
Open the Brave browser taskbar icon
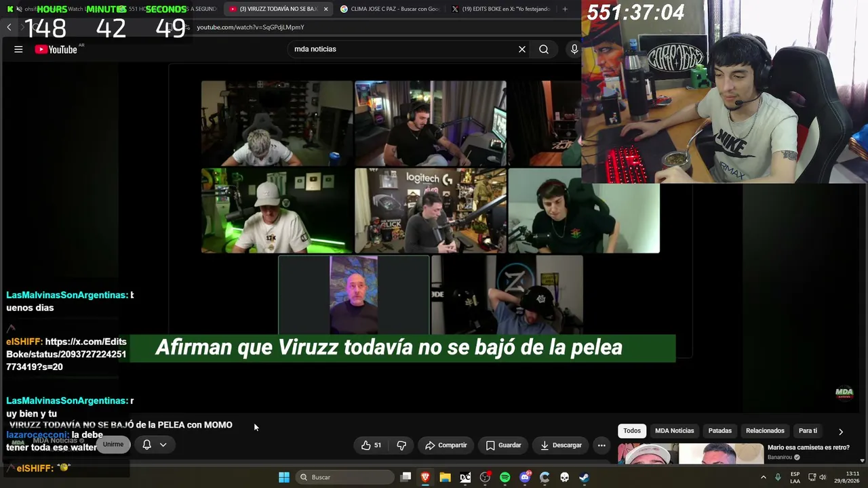[425, 477]
